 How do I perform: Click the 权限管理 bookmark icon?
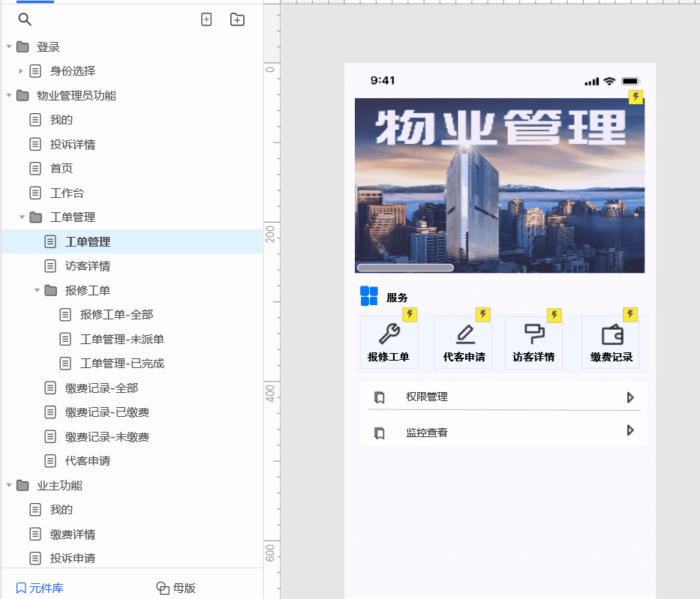click(x=380, y=397)
